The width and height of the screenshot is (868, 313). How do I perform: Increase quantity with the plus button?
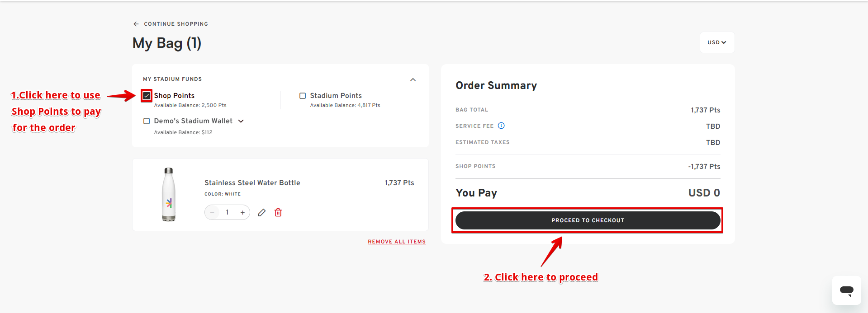click(x=243, y=212)
